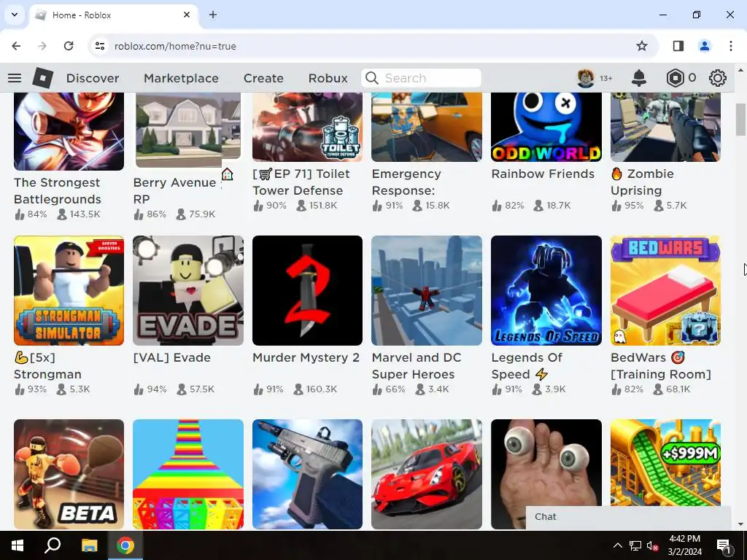747x560 pixels.
Task: Open the Windows Start menu
Action: coord(18,545)
